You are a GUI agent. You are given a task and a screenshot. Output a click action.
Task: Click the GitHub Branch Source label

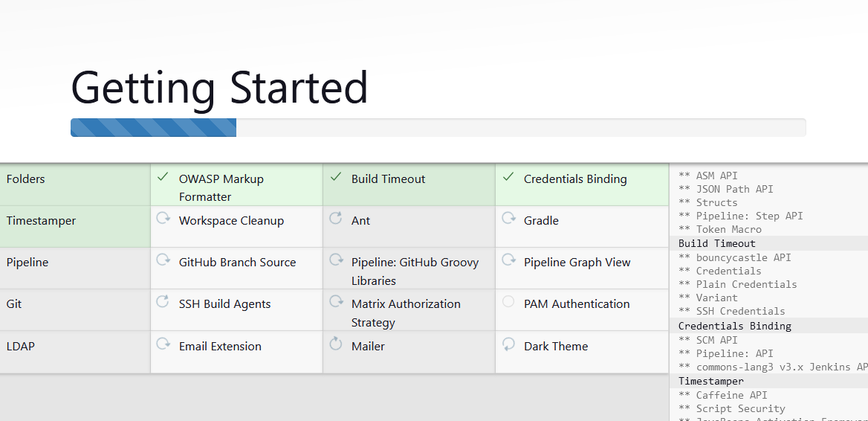(238, 262)
